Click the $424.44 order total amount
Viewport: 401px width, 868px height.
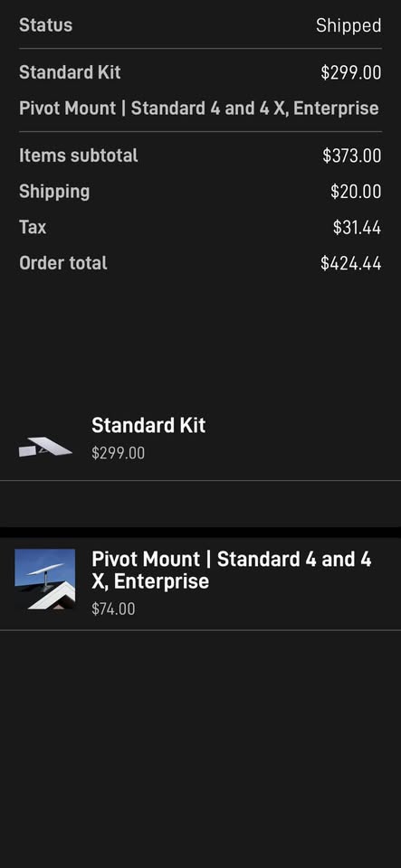pos(350,263)
